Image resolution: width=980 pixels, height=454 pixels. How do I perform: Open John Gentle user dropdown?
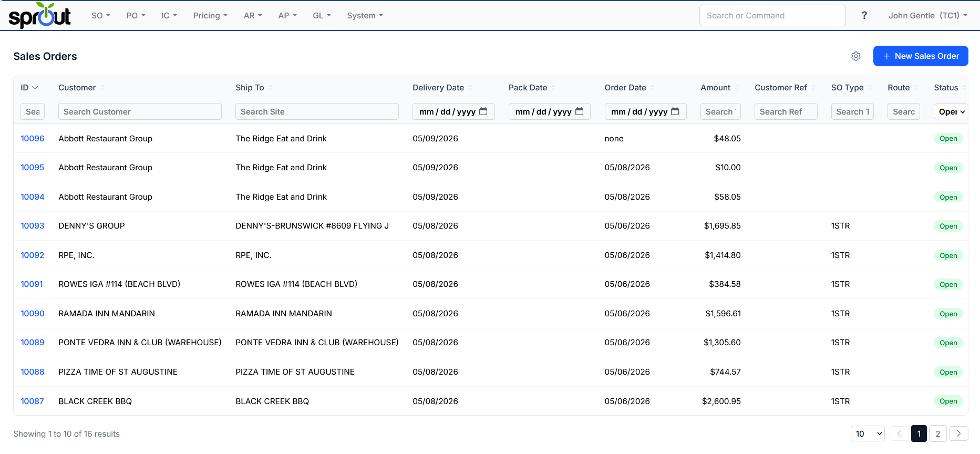coord(928,16)
